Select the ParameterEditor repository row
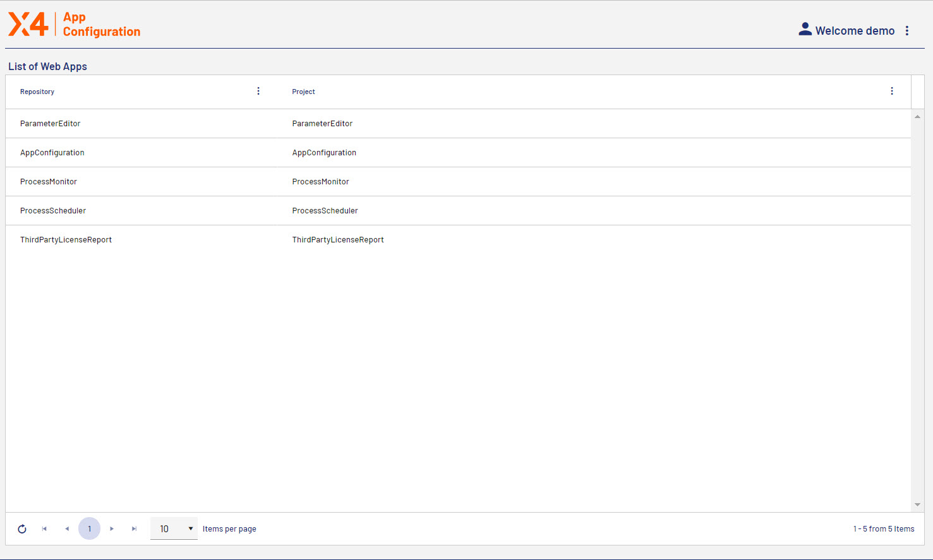 coord(51,124)
